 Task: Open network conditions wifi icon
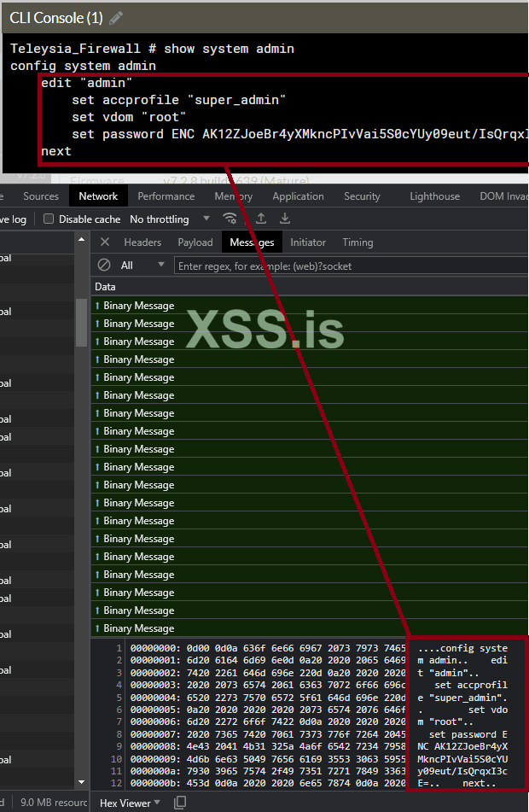230,219
